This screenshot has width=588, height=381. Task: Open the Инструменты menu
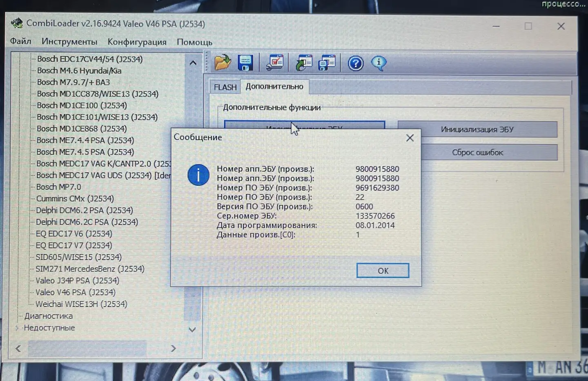[69, 42]
